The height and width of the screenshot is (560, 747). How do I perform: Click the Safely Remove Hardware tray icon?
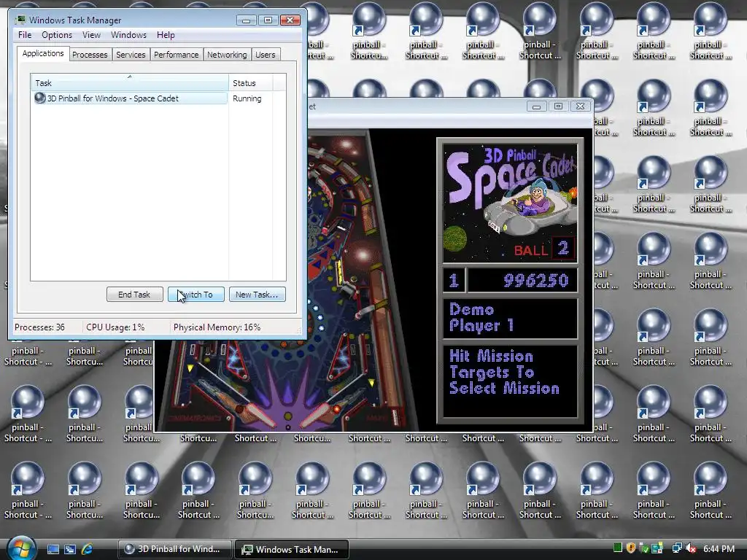pos(643,548)
